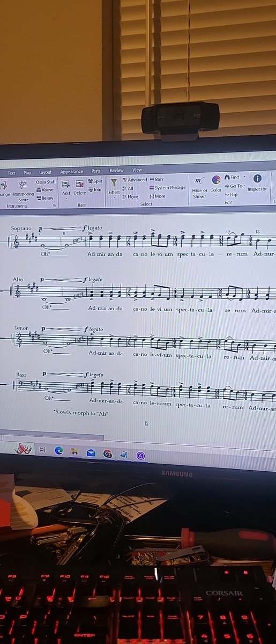Expand the Filters dropdown arrow
276x644 pixels.
(114, 197)
